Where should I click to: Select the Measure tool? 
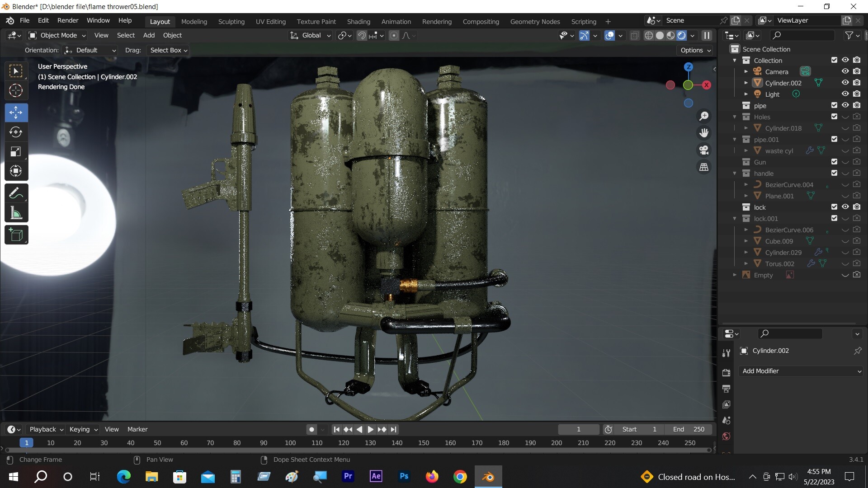(x=16, y=212)
